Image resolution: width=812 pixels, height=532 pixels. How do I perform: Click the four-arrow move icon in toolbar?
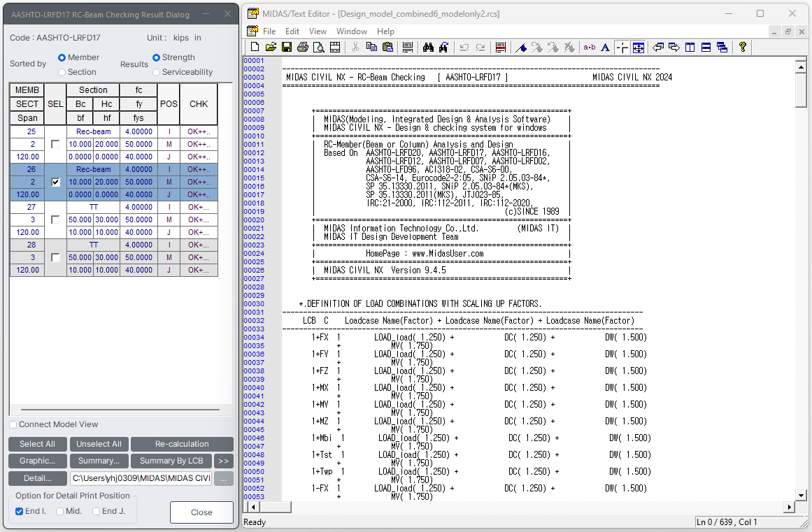(639, 47)
